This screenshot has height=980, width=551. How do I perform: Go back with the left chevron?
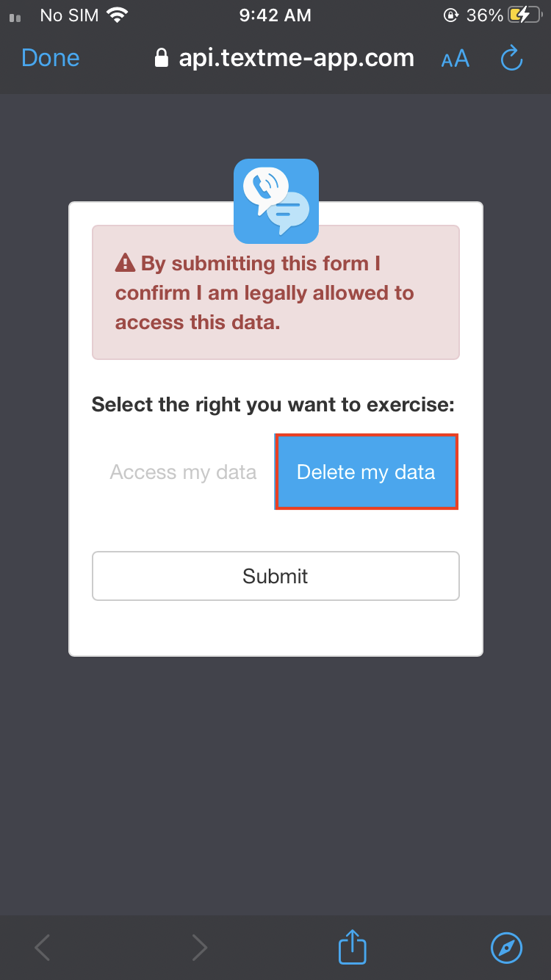(x=43, y=948)
